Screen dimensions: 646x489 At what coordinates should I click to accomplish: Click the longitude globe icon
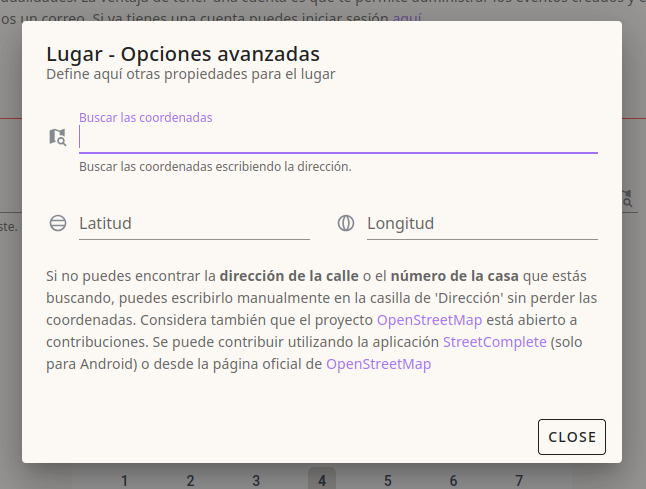[x=346, y=223]
